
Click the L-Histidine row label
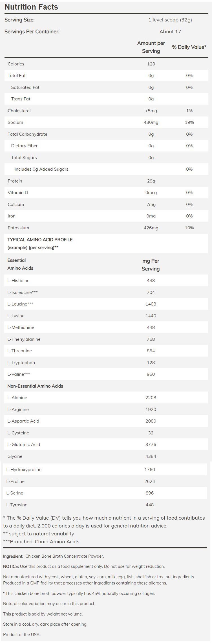coord(18,281)
